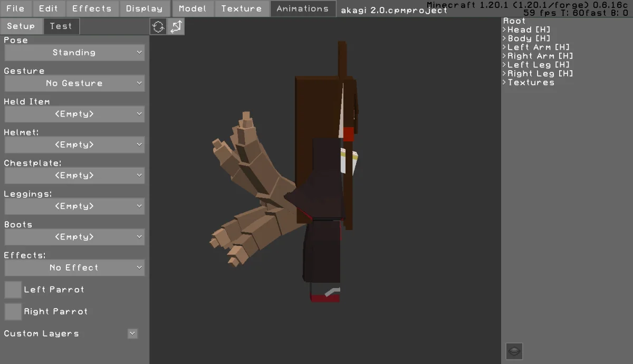Expand the Body [H] tree node
The width and height of the screenshot is (633, 364).
(x=505, y=39)
